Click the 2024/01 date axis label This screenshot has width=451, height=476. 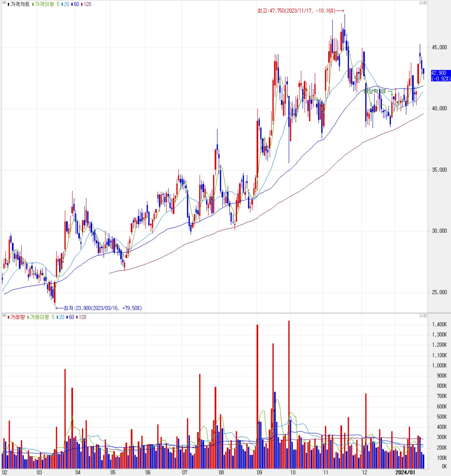click(405, 472)
